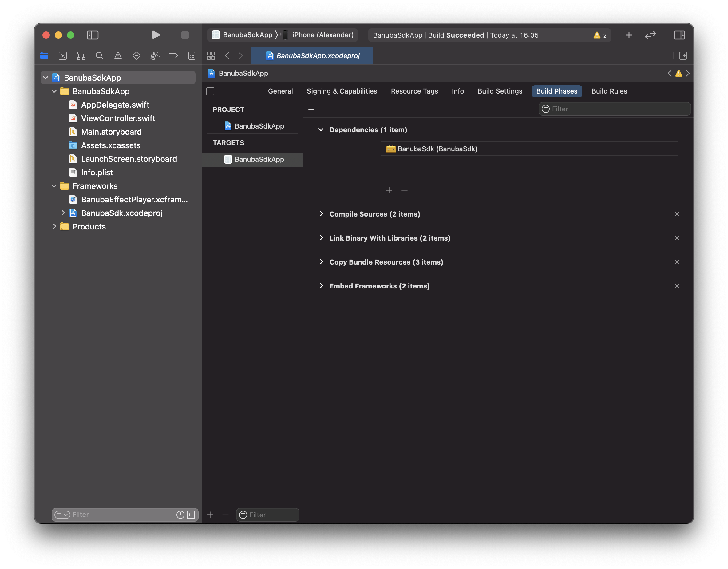Add an editor on the right
The width and height of the screenshot is (728, 569).
[683, 56]
